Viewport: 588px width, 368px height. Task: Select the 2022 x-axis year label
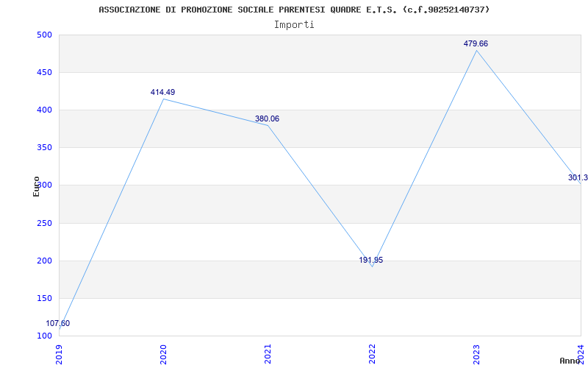tap(372, 355)
